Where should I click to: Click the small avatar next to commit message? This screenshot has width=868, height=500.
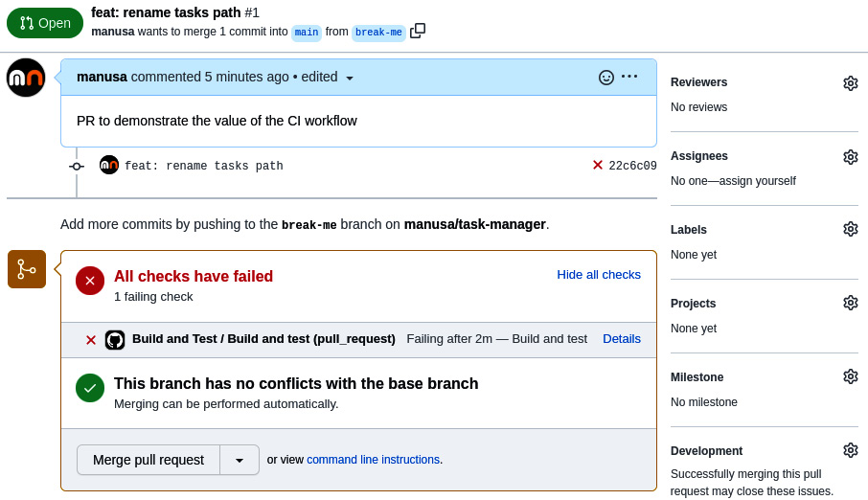[109, 165]
